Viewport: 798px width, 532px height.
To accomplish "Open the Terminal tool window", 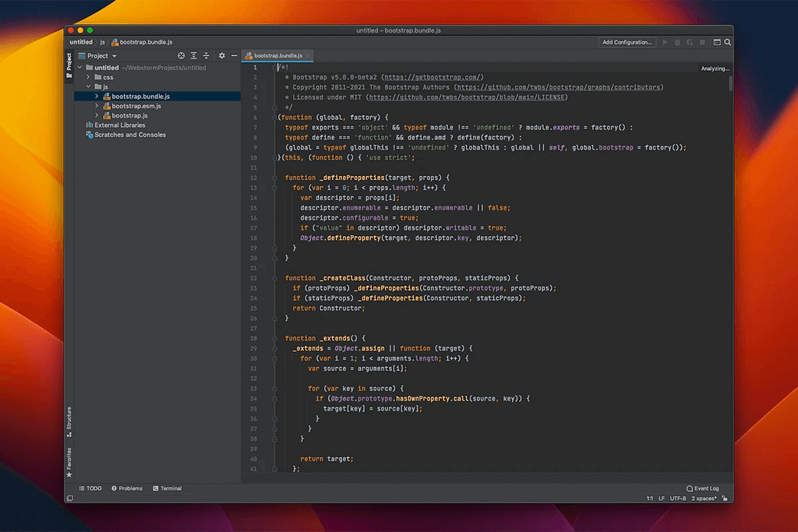I will click(168, 488).
